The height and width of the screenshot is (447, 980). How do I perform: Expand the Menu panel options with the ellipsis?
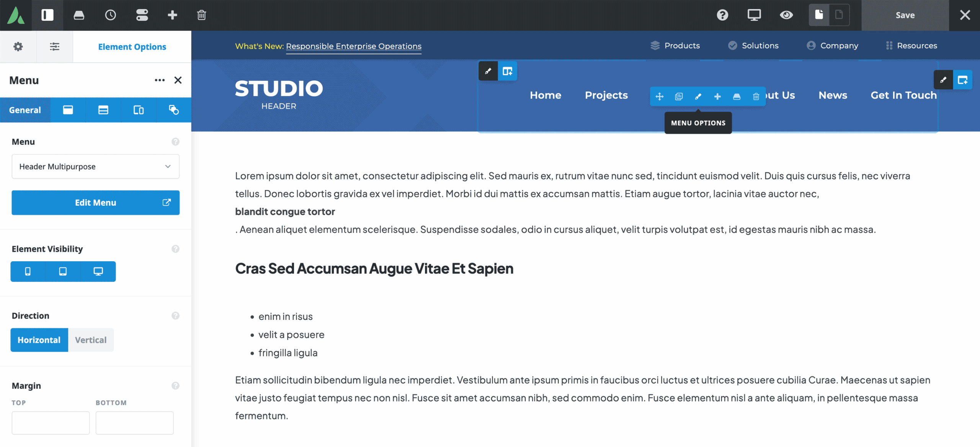click(160, 80)
